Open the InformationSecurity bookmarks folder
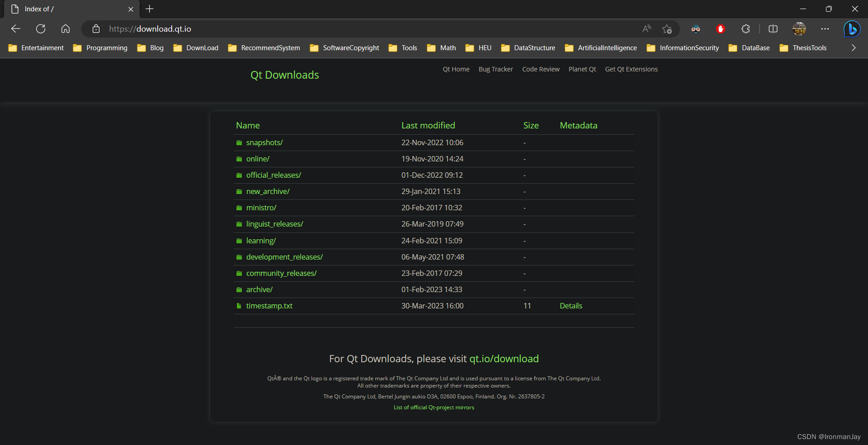The image size is (868, 445). (683, 48)
